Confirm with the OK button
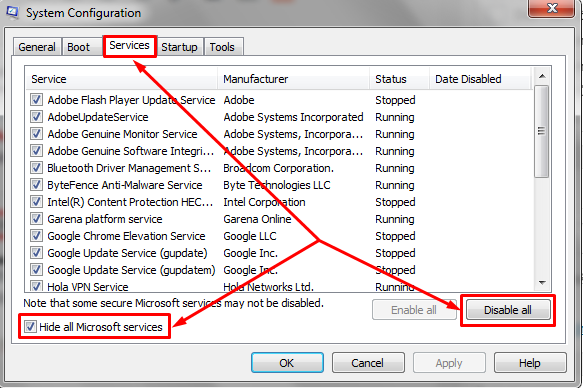 (287, 363)
